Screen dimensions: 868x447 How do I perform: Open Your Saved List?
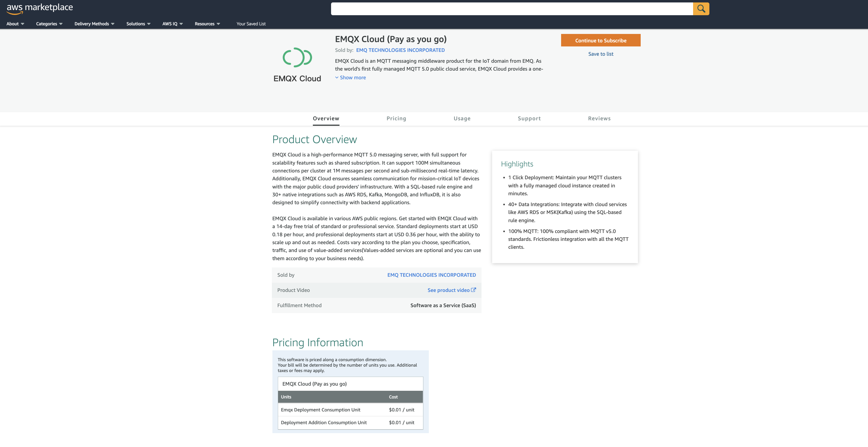[251, 24]
